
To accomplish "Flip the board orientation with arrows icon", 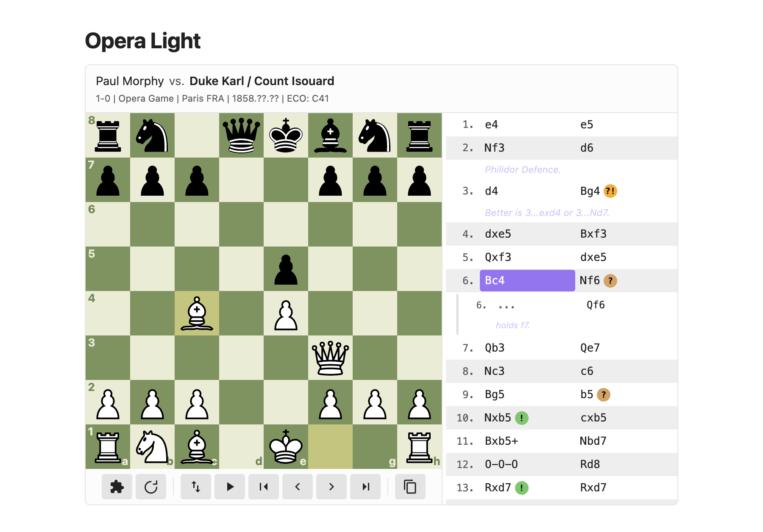I will tap(196, 487).
